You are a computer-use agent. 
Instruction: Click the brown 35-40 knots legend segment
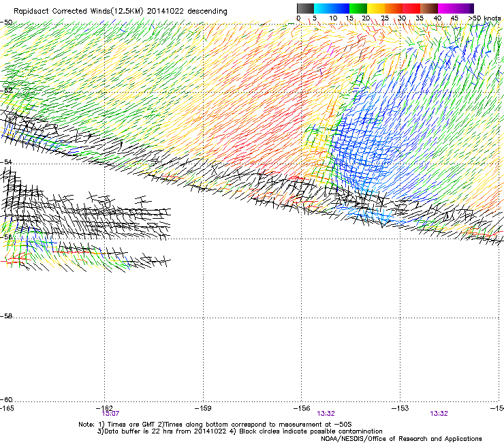pyautogui.click(x=429, y=8)
